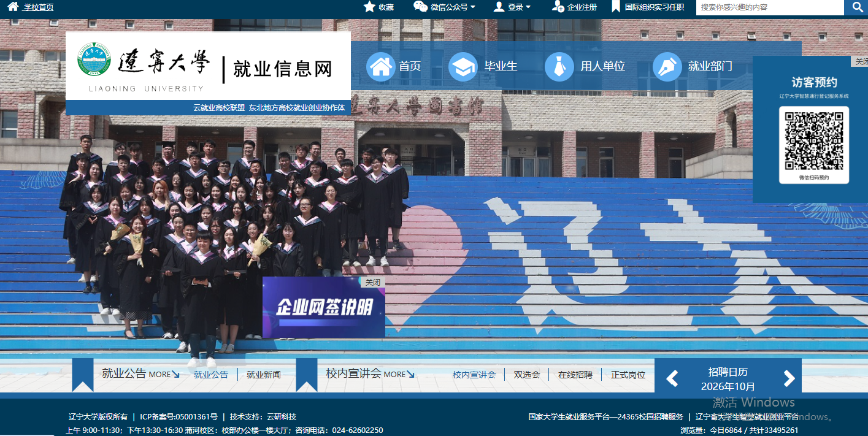Image resolution: width=868 pixels, height=436 pixels.
Task: Select 首页 in main navigation
Action: pos(410,66)
